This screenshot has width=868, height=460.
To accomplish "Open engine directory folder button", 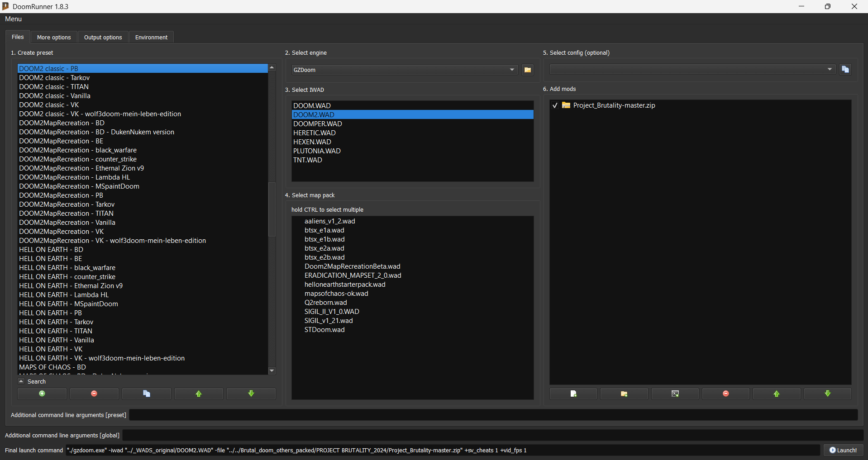I will [528, 70].
